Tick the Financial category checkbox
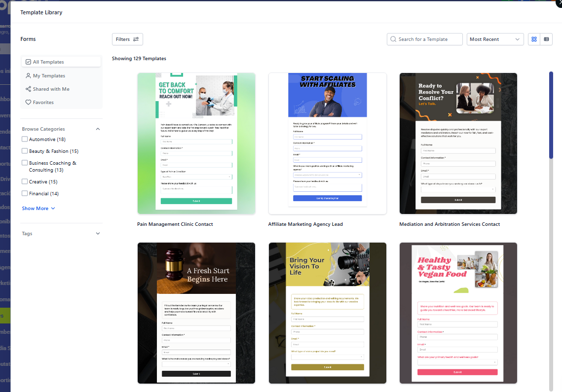 (x=25, y=194)
